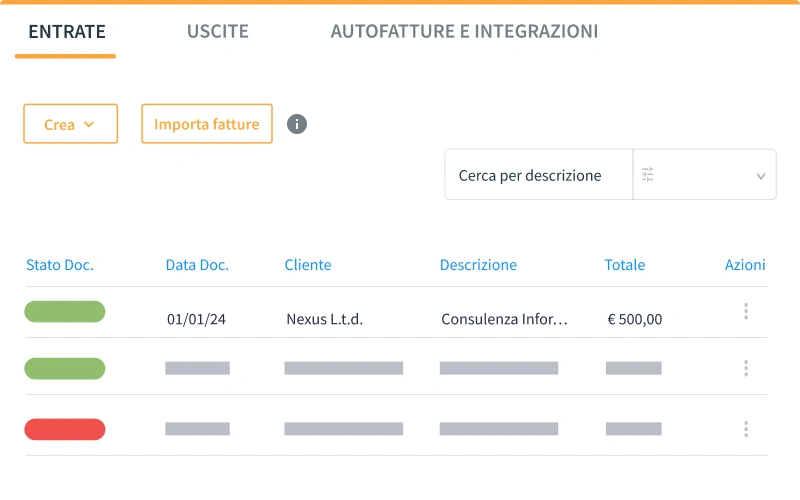Open actions menu for Nexus L.t.d. row
This screenshot has height=500, width=800.
point(746,312)
